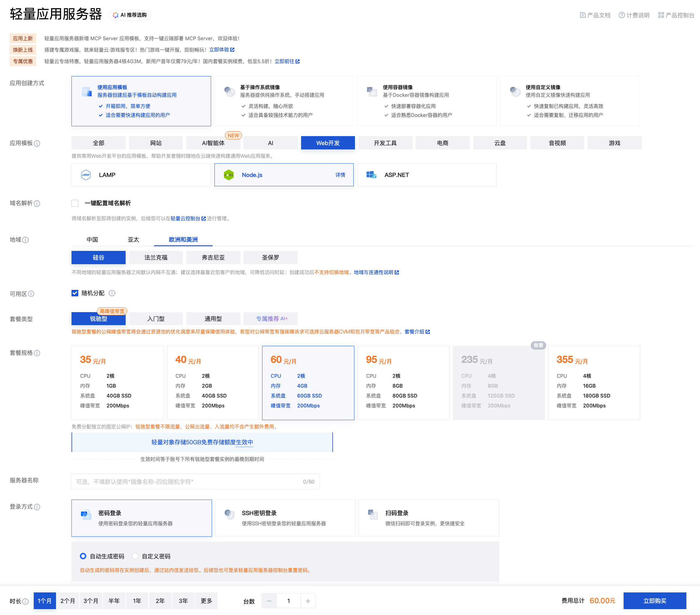Viewport: 700px width, 615px height.
Task: Increase server count with plus button
Action: pyautogui.click(x=308, y=601)
